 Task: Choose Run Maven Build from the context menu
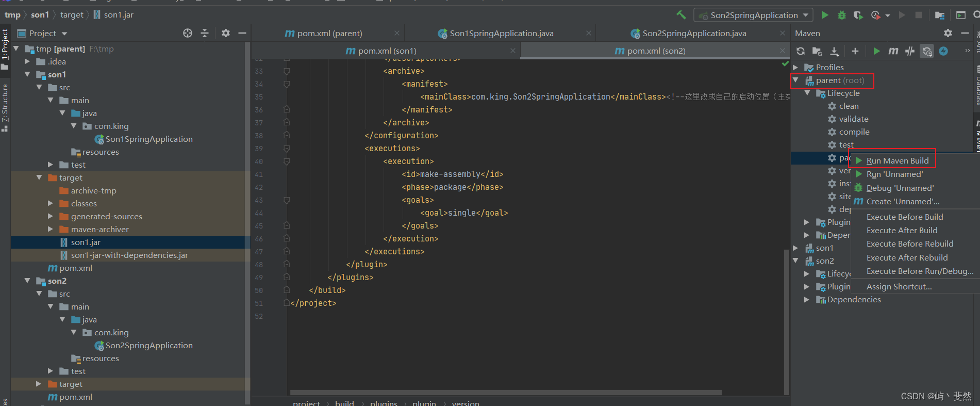tap(898, 161)
